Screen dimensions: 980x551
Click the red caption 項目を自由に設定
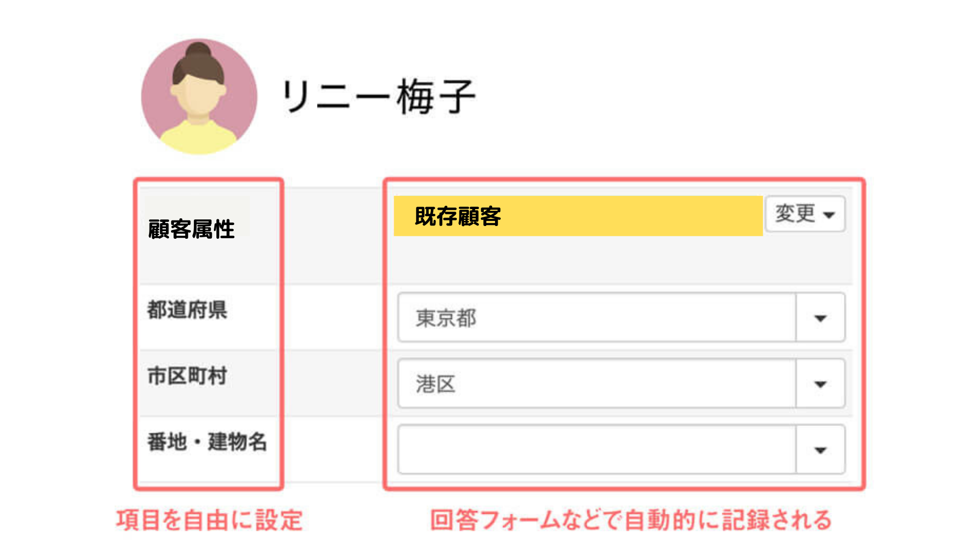point(210,520)
